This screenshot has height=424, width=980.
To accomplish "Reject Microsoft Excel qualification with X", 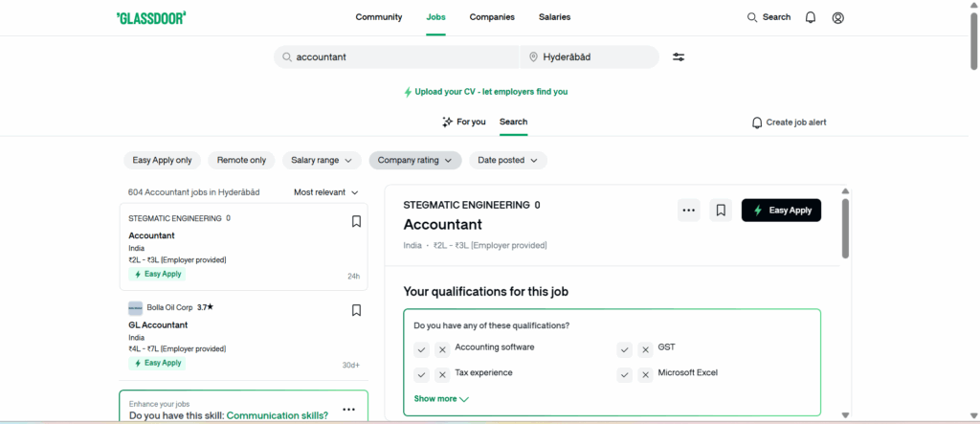I will tap(645, 375).
